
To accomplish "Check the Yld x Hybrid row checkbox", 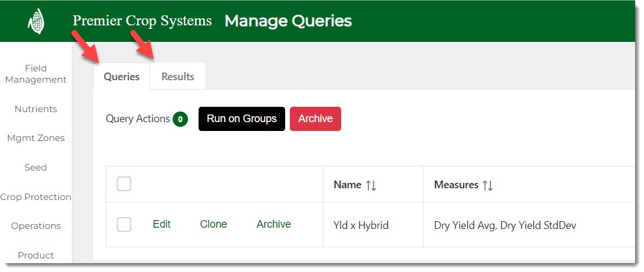I will tap(124, 224).
